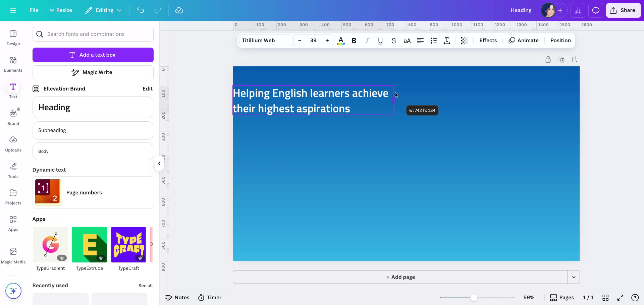Edit the Ellevation Brand kit
Viewport: 644px width, 305px height.
click(x=148, y=88)
